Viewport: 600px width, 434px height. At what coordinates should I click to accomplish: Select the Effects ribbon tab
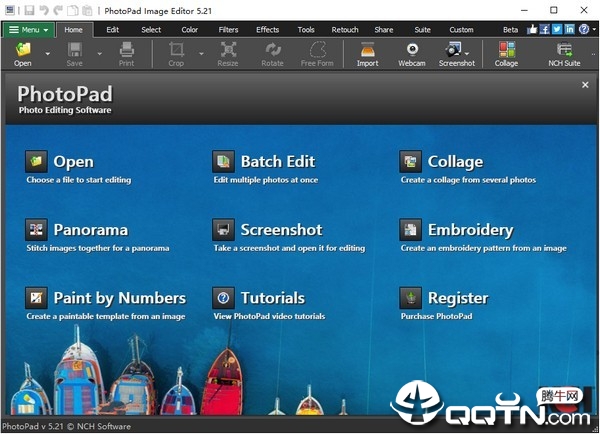pyautogui.click(x=267, y=30)
